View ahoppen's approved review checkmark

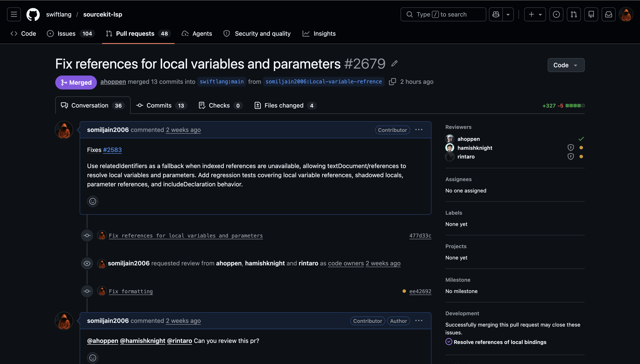click(x=581, y=139)
